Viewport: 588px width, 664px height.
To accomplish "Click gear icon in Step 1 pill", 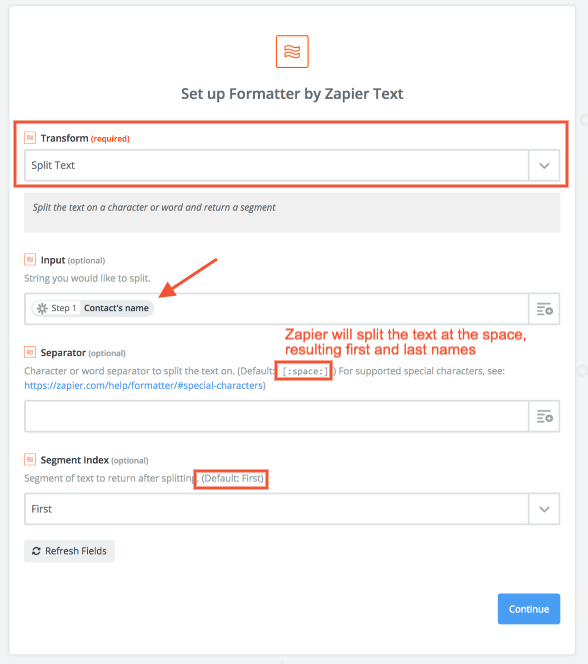I will pyautogui.click(x=42, y=308).
